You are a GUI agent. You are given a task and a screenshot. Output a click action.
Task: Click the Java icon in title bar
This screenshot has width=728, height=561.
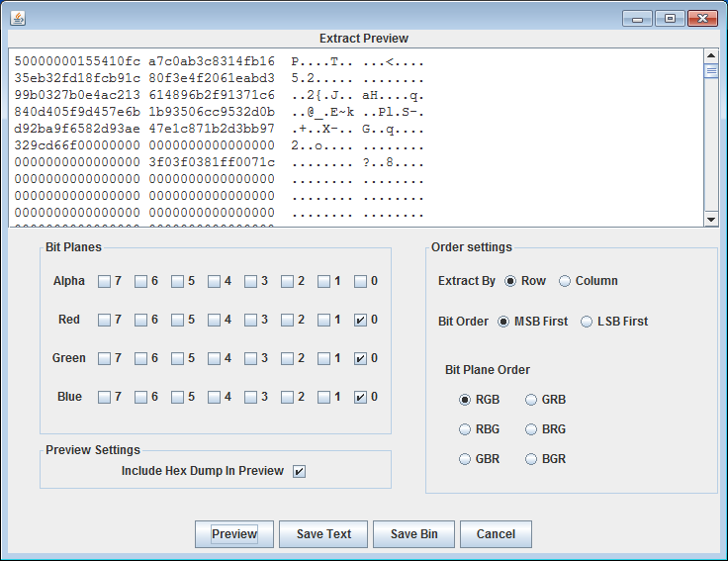click(18, 18)
